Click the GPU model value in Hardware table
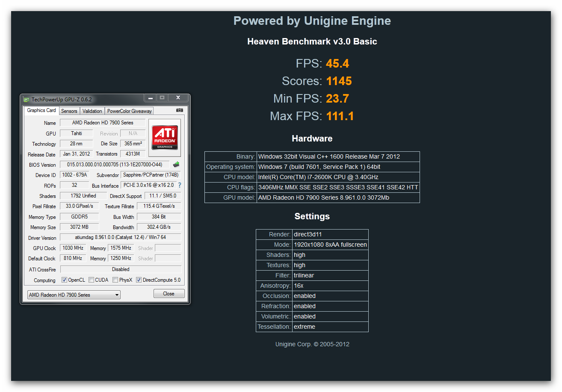Viewport: 562px width, 392px height. 338,197
